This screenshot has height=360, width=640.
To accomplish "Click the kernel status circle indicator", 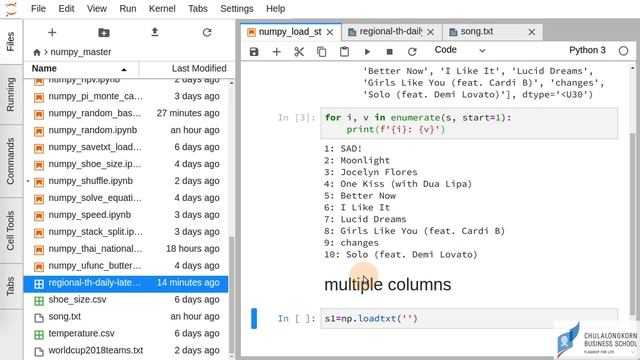I will (x=623, y=51).
